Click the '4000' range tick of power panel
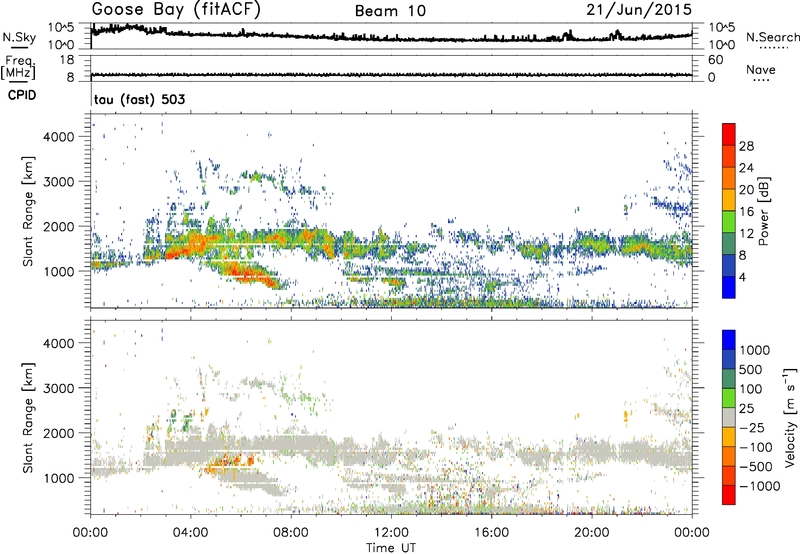 pyautogui.click(x=59, y=137)
